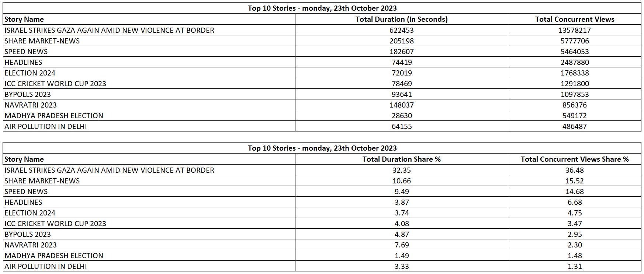The width and height of the screenshot is (644, 274).
Task: Select the Total Duration Share % header
Action: tap(401, 159)
